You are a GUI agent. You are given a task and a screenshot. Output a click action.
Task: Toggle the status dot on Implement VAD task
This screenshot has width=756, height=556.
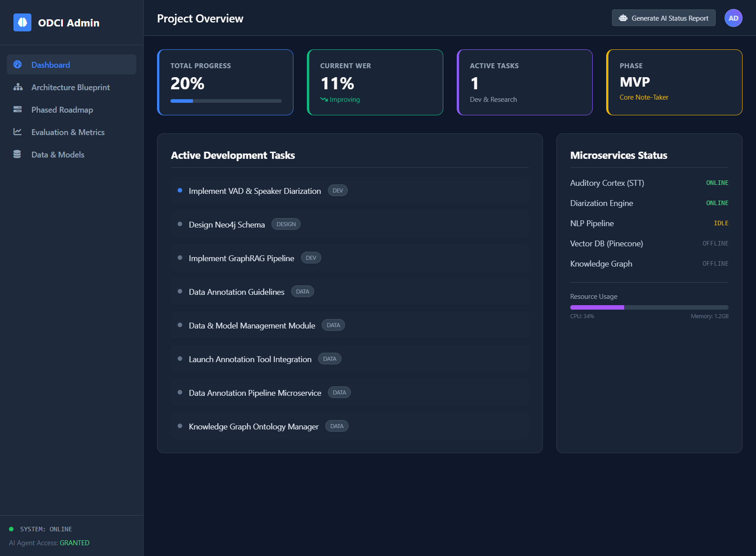[180, 190]
